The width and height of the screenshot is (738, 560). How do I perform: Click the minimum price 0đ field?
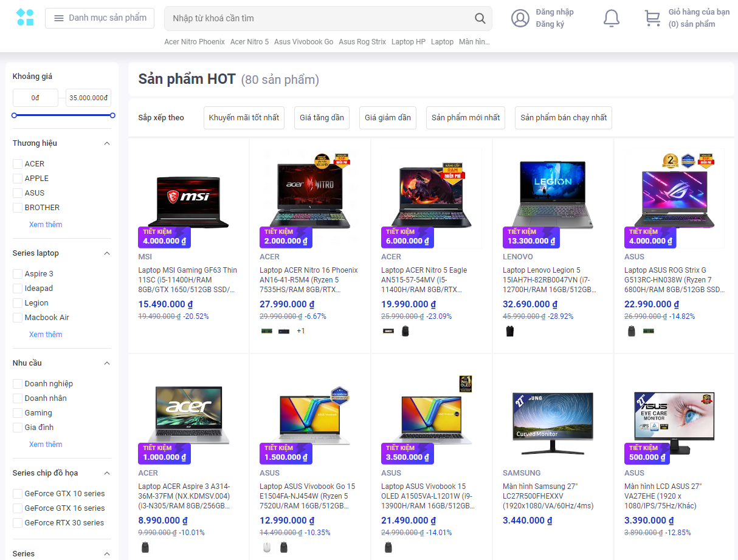35,98
